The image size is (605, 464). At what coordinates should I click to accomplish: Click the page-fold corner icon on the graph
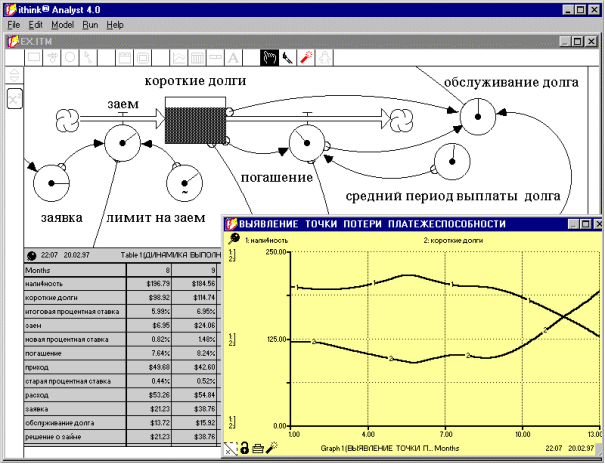tap(231, 449)
